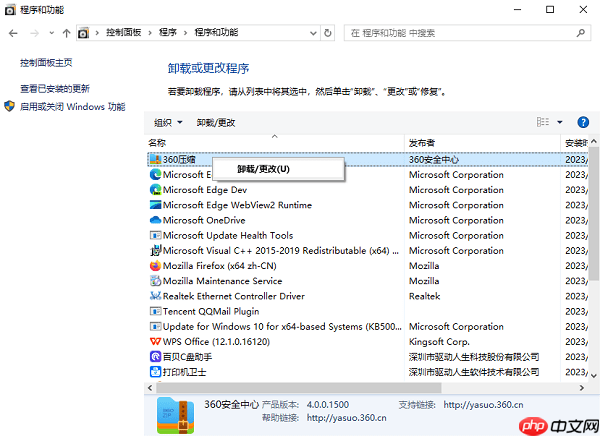
Task: Click the large 360 zip icon in the details pane
Action: coord(176,416)
